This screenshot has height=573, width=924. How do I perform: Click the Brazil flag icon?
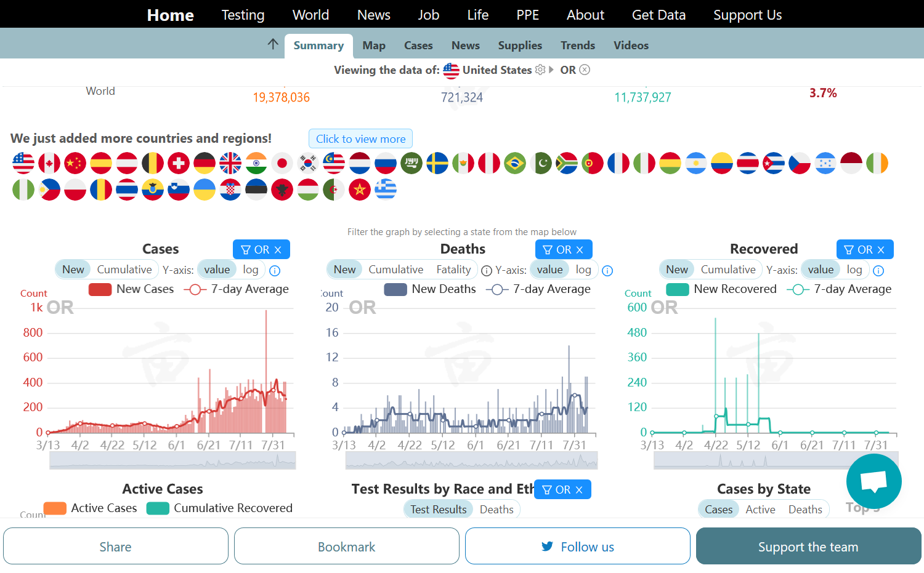pos(515,163)
